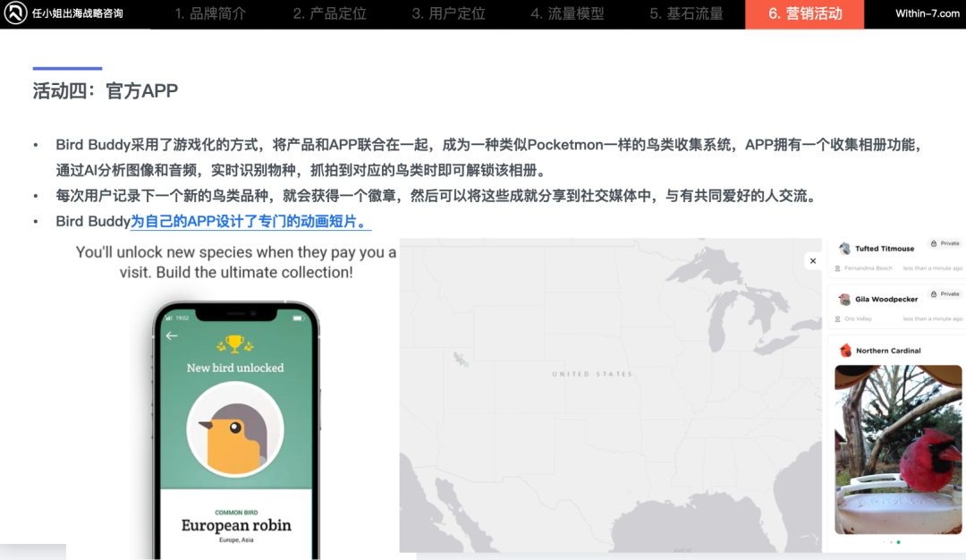The image size is (966, 560).
Task: Click the Tufted Titmouse bird icon
Action: click(844, 248)
